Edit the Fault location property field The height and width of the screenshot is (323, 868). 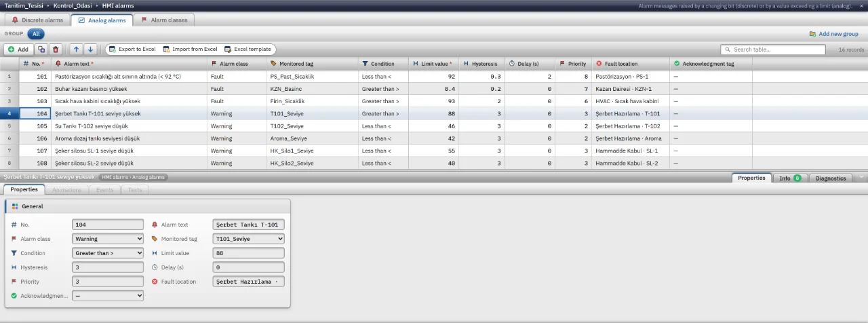pyautogui.click(x=249, y=282)
